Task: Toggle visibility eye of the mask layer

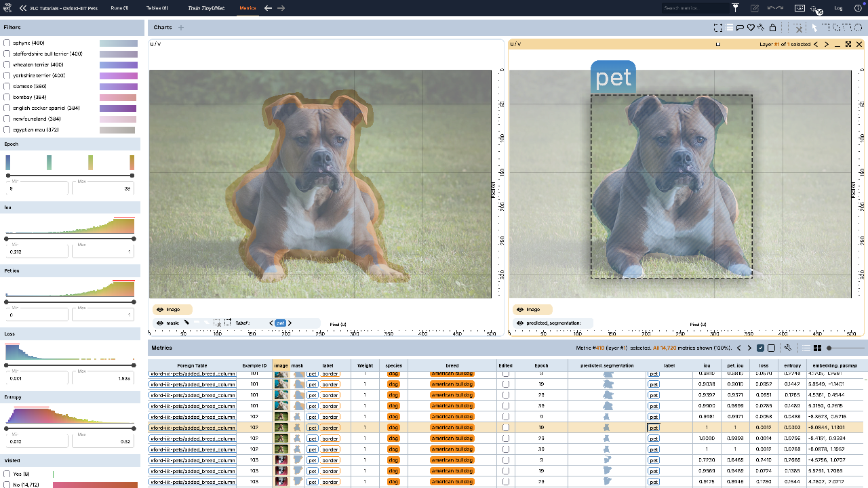Action: click(160, 323)
